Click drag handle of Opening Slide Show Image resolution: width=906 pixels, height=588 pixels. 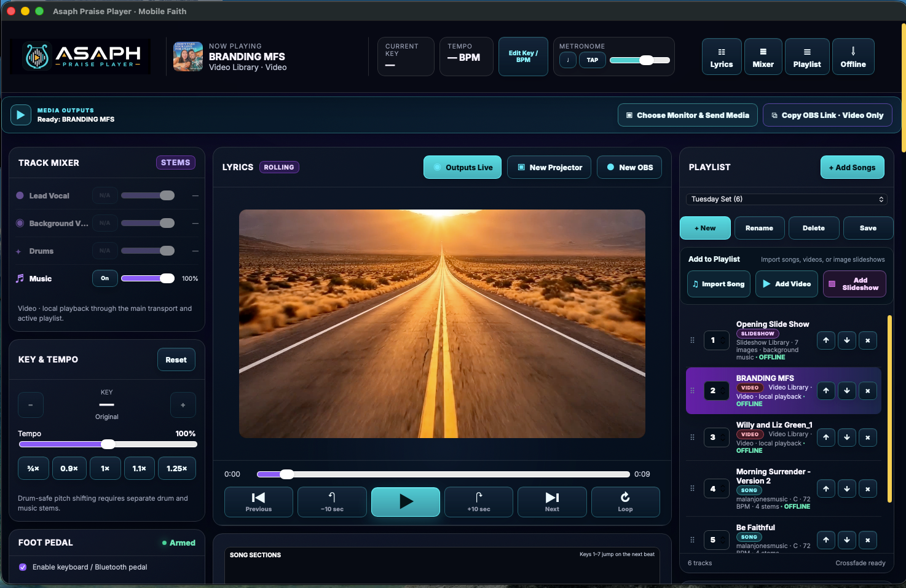pos(692,340)
